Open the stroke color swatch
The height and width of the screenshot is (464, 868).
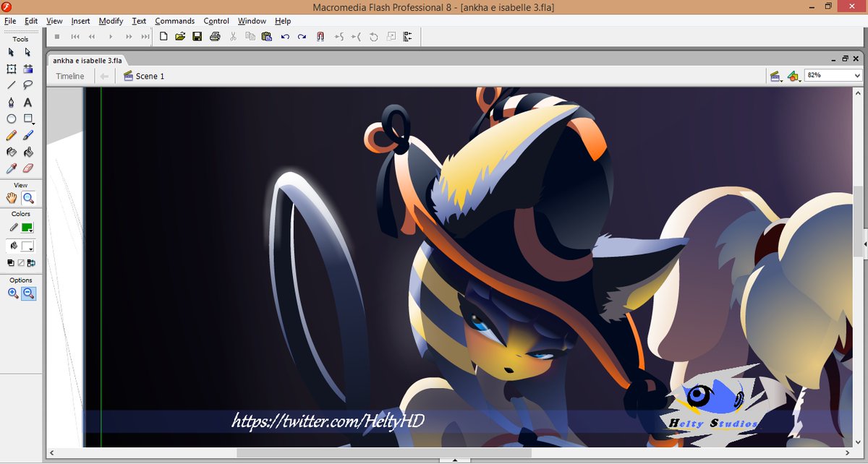click(x=28, y=228)
